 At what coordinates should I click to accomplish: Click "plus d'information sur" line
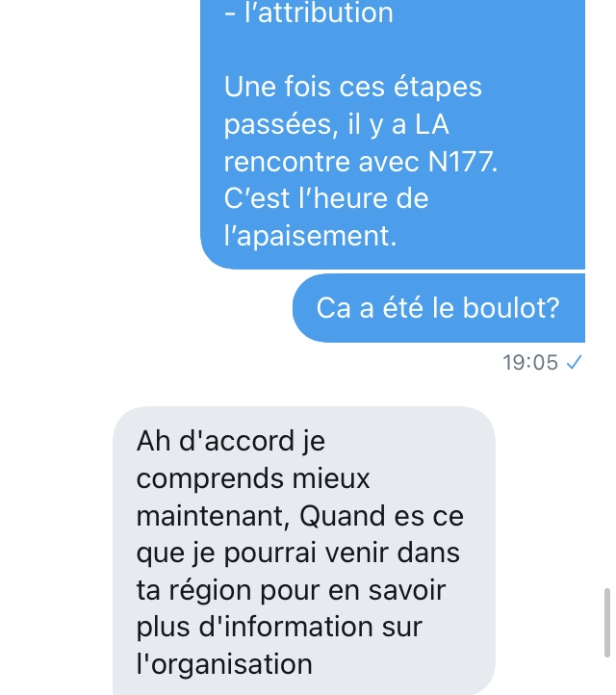point(279,628)
